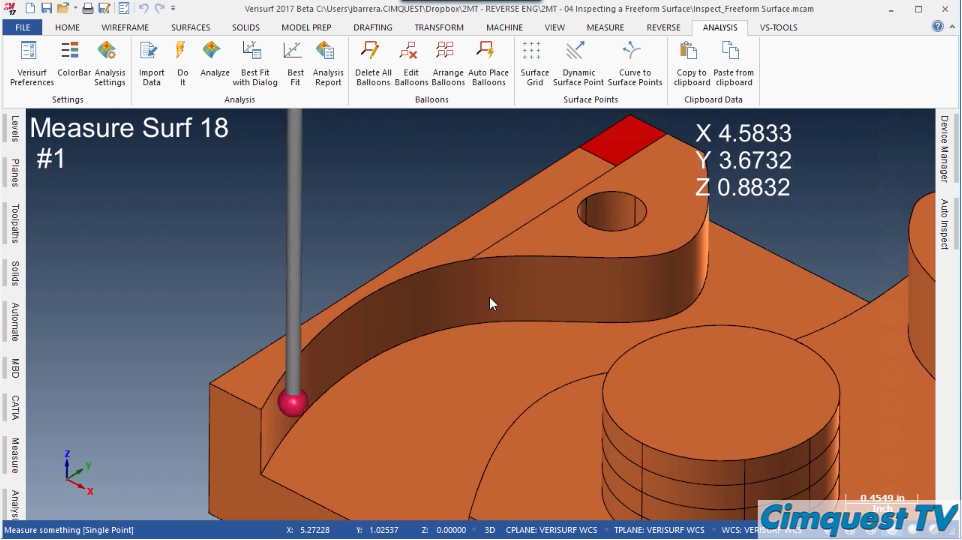Switch to the MEASURE ribbon tab
Viewport: 962px width, 540px height.
[605, 27]
